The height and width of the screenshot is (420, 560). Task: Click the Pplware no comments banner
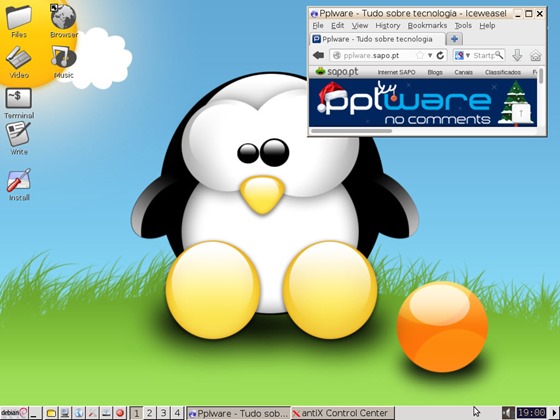pyautogui.click(x=422, y=103)
